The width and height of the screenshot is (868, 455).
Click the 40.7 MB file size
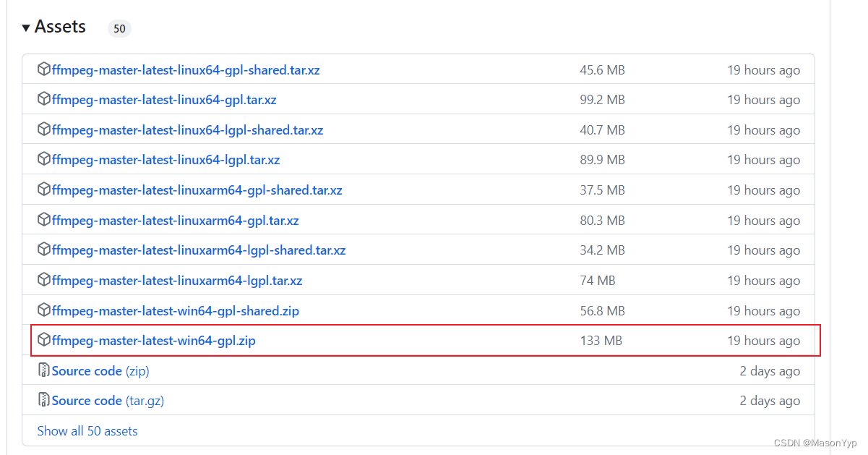tap(602, 130)
